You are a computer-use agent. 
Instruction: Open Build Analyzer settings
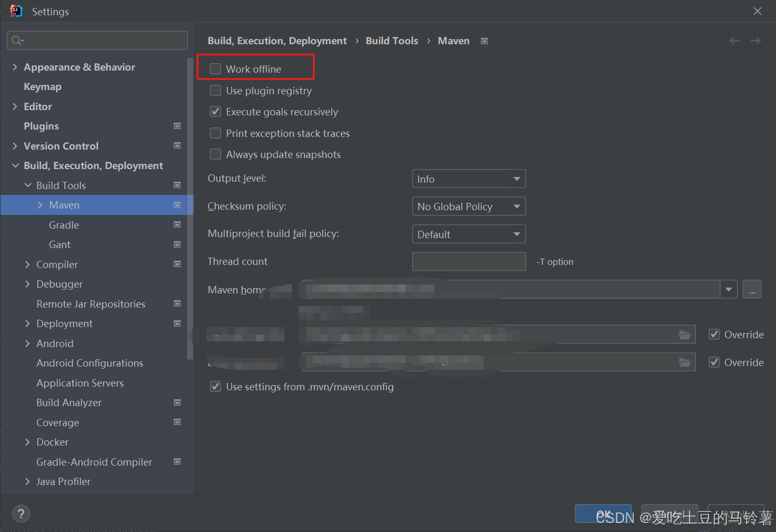(x=69, y=402)
